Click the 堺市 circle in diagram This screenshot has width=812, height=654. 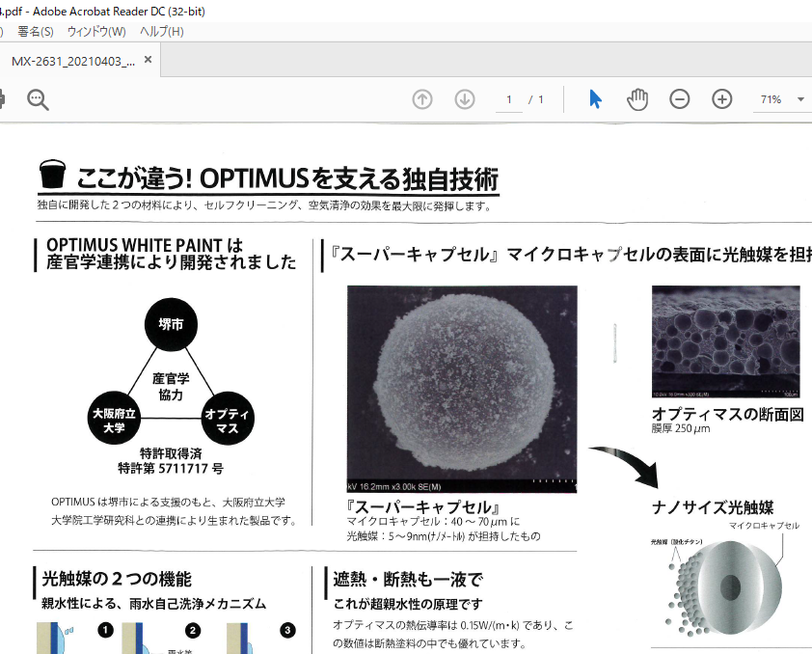pyautogui.click(x=171, y=324)
